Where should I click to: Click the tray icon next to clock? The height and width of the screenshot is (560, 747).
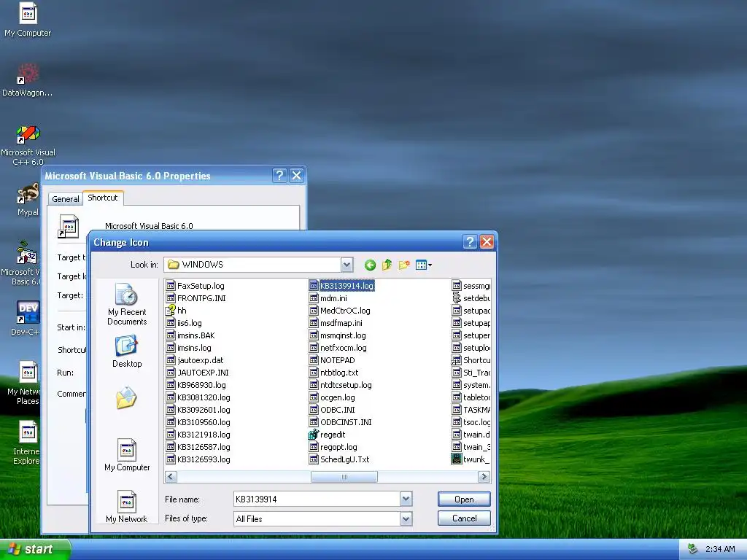point(693,549)
